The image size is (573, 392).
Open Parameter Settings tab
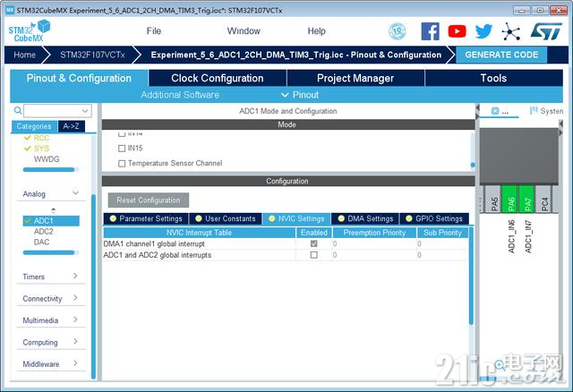(146, 219)
